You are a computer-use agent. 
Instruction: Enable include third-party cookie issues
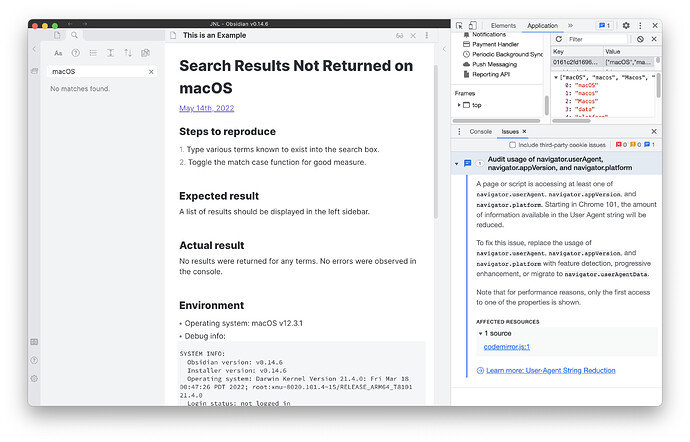[512, 145]
